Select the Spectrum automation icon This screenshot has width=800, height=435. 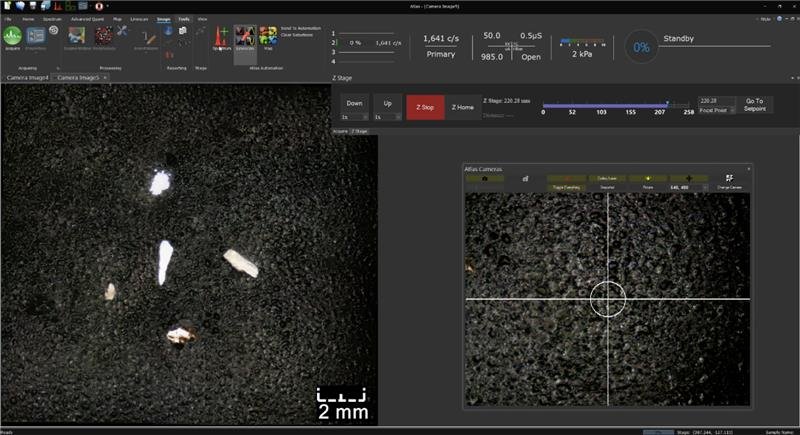click(221, 37)
